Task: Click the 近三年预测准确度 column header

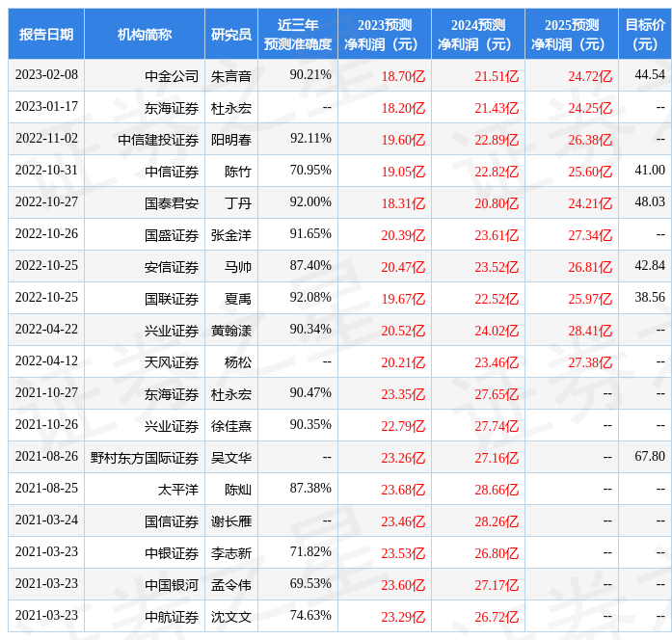Action: pyautogui.click(x=298, y=35)
